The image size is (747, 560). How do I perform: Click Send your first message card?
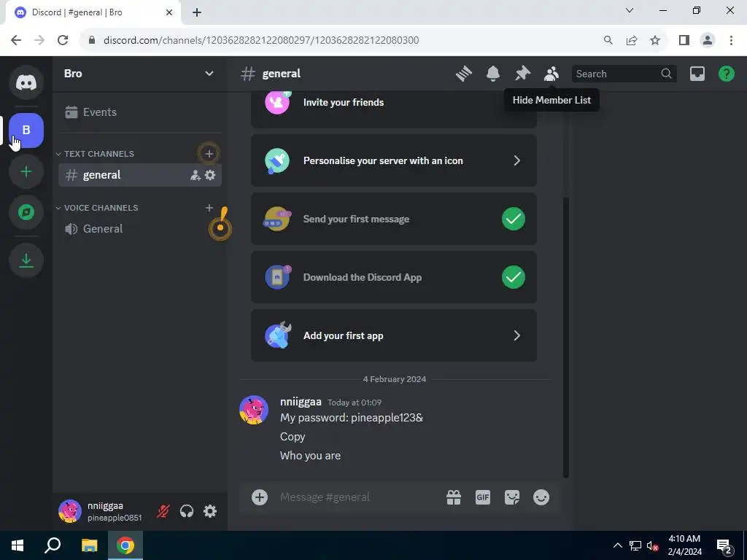tap(393, 219)
